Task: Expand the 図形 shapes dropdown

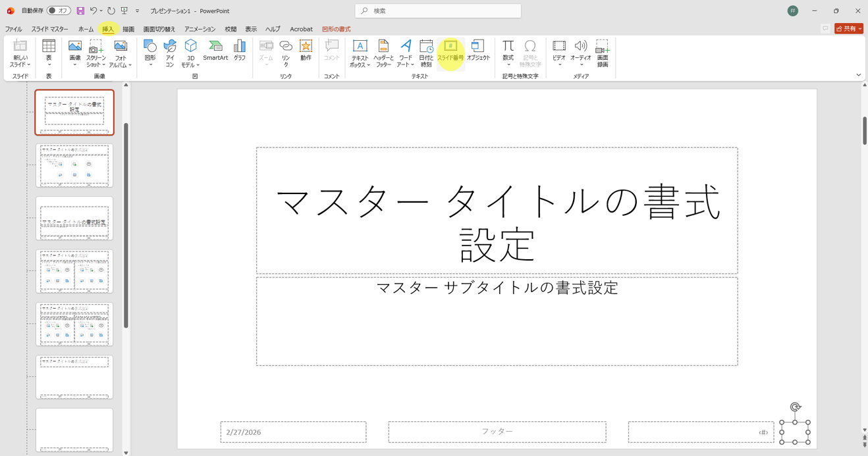Action: tap(150, 64)
